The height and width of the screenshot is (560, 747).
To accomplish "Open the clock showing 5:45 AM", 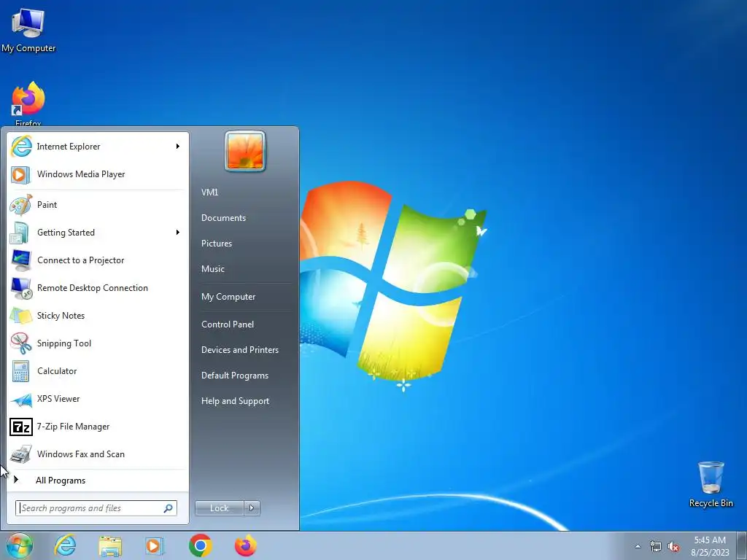I will [710, 546].
